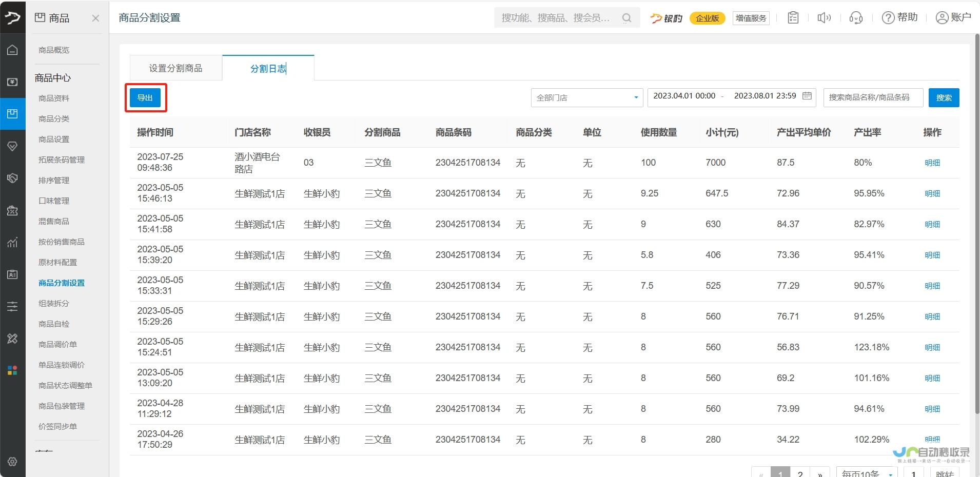Viewport: 980px width, 477px height.
Task: Open the 账户 account menu
Action: point(953,17)
